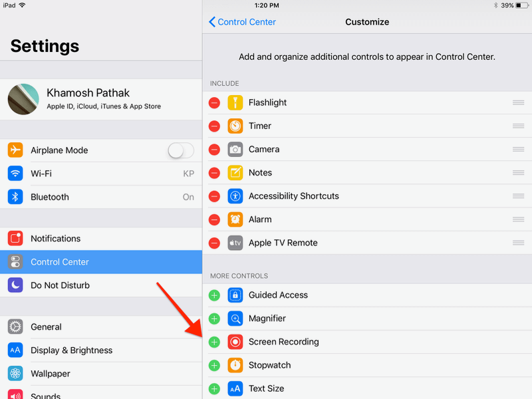The height and width of the screenshot is (399, 532).
Task: Remove Alarm using red minus button
Action: (214, 219)
